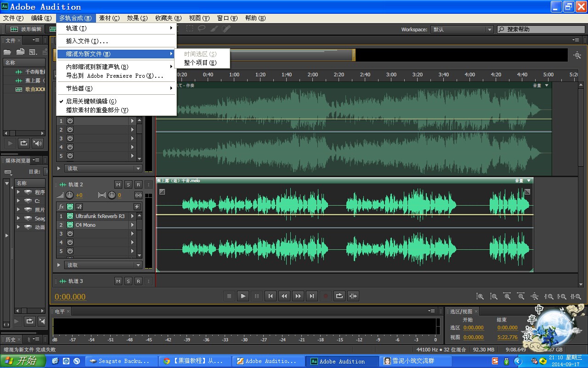Select 整个项目 in the submenu
Screen dimensions: 588x368
point(200,63)
